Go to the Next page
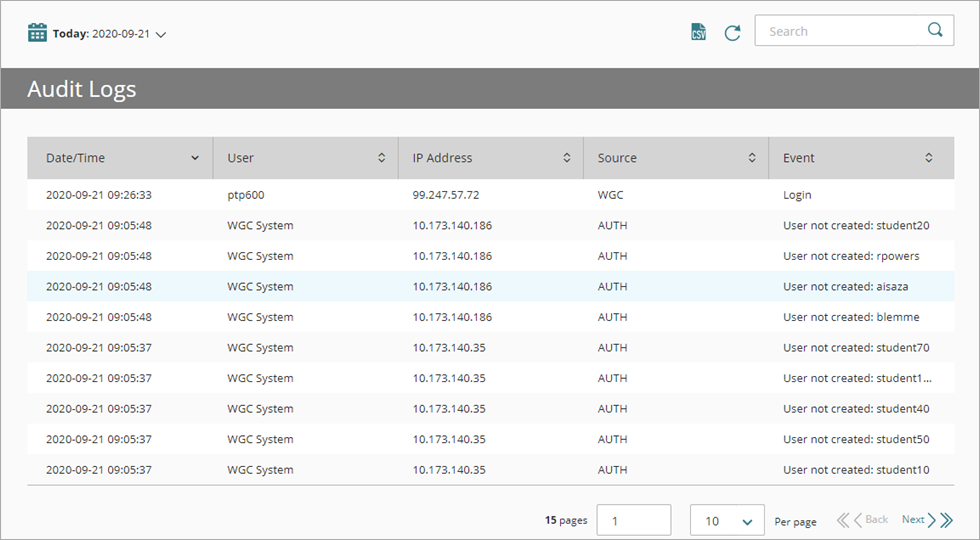The height and width of the screenshot is (540, 980). pos(919,519)
